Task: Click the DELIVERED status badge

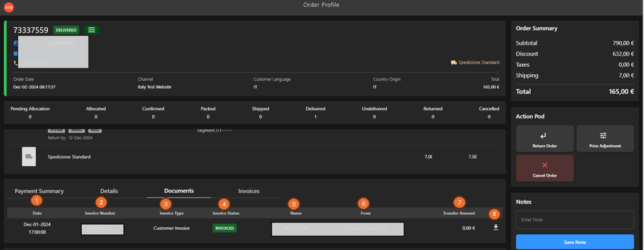Action: (66, 30)
